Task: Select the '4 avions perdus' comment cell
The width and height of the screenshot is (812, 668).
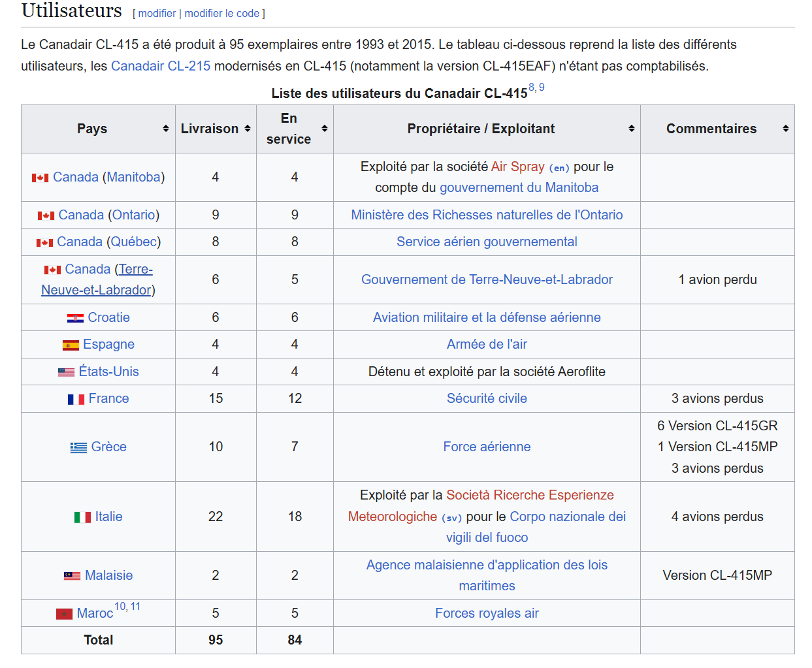Action: coord(717,517)
